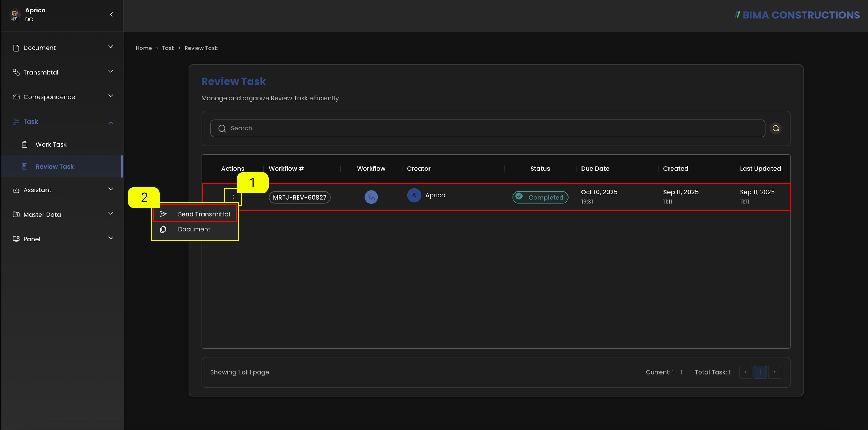This screenshot has width=868, height=430.
Task: Collapse the Task sidebar section
Action: (x=110, y=123)
